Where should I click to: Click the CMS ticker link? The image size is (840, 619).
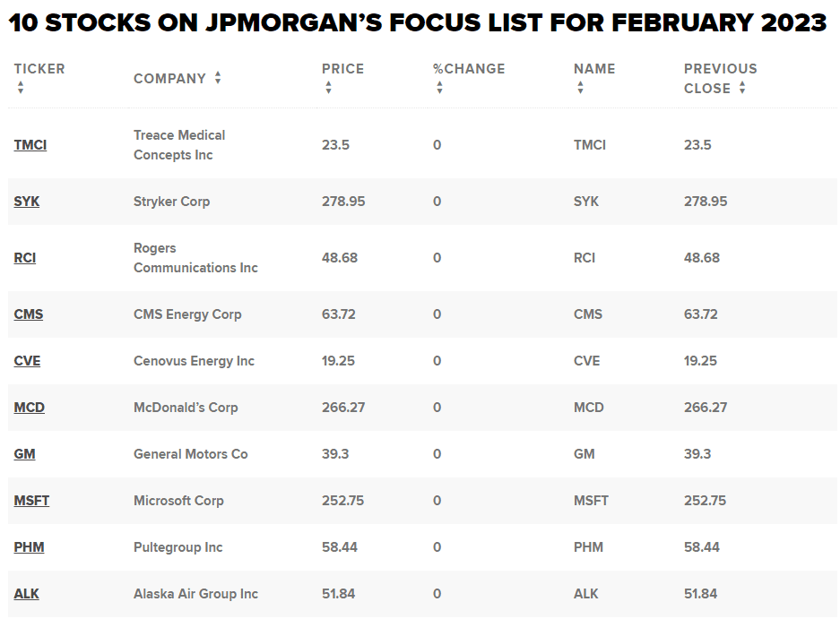29,314
